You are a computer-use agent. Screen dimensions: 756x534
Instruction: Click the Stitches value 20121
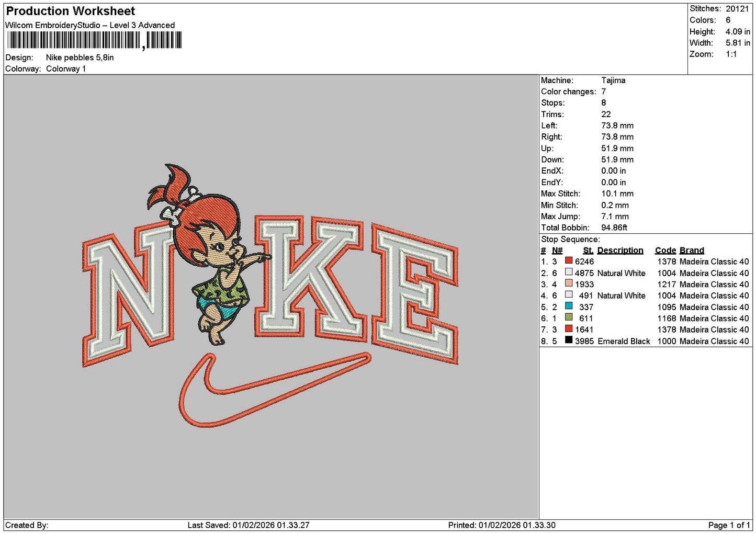[x=737, y=8]
